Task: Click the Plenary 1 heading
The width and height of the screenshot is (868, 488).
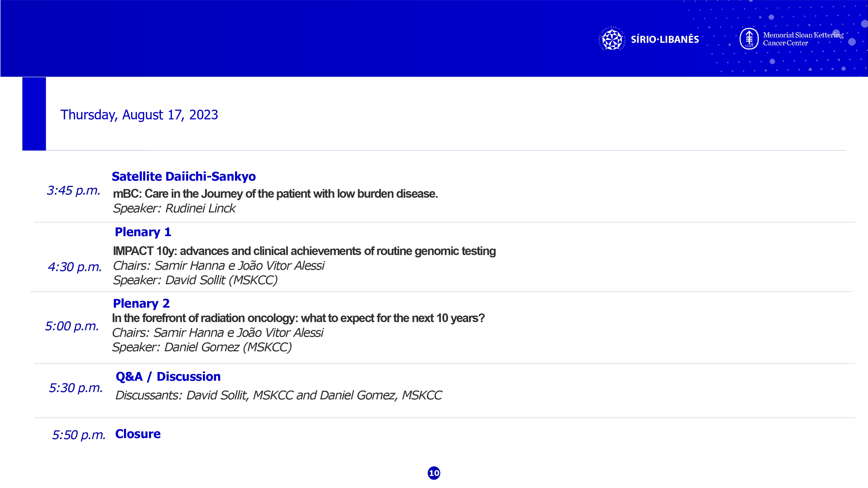Action: click(143, 232)
